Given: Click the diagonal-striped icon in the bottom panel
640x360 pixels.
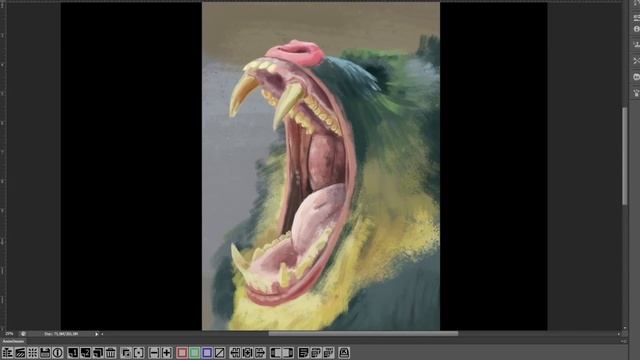Looking at the screenshot, I should (x=20, y=353).
